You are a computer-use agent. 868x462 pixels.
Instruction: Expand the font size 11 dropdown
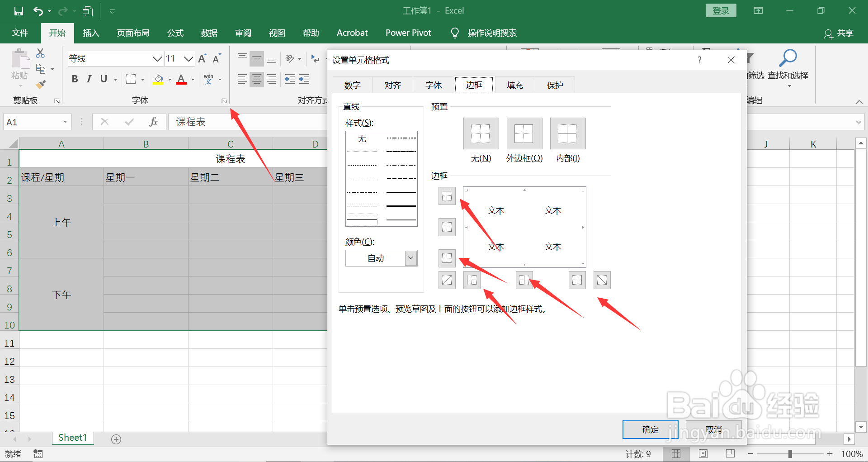coord(189,58)
